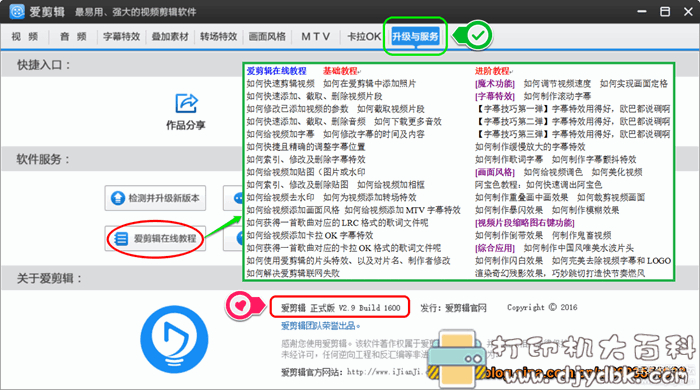
Task: Click the Copyright © 2016 text
Action: pos(542,307)
